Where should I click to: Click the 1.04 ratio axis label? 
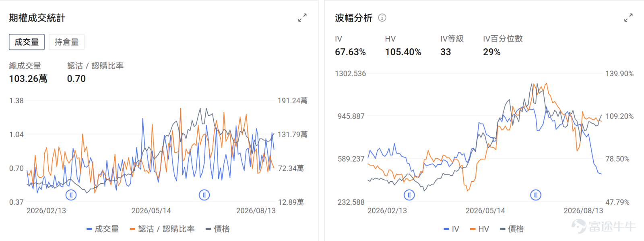pyautogui.click(x=17, y=134)
